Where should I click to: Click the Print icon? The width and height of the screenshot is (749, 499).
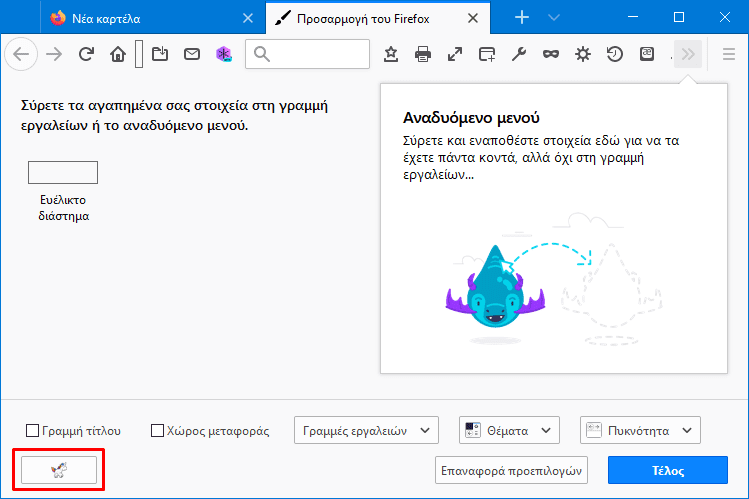point(423,54)
